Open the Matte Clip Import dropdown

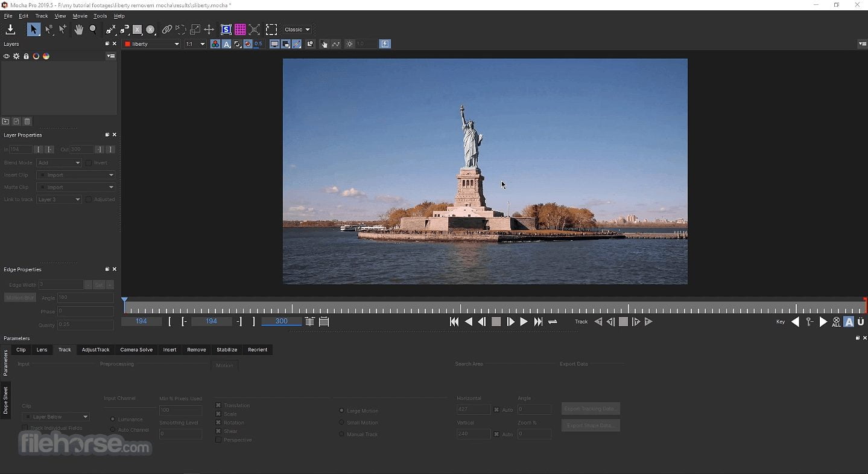coord(75,187)
